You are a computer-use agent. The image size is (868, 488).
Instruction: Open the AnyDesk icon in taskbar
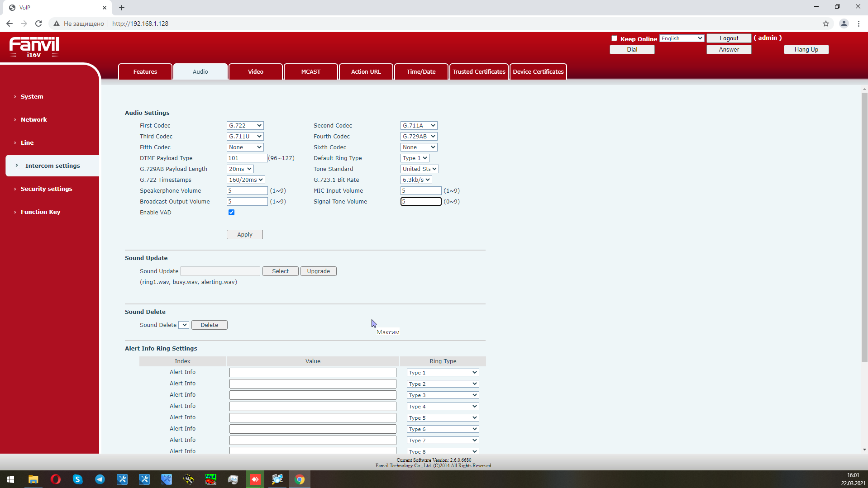pos(255,479)
